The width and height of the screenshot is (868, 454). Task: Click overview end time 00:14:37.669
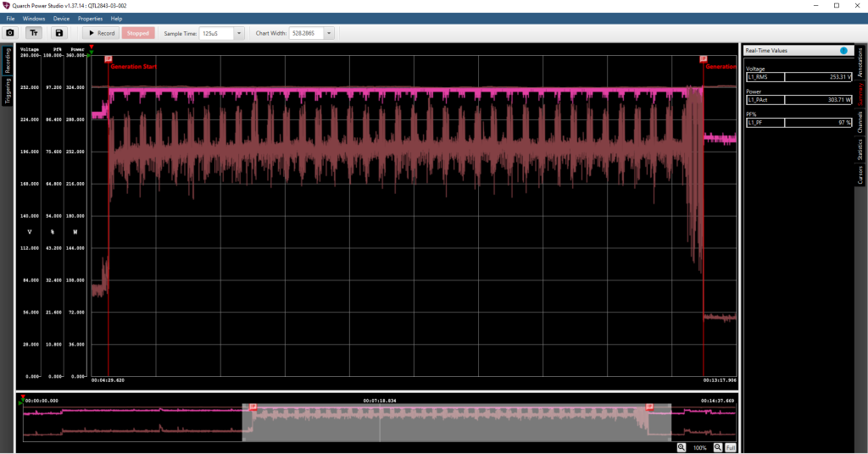717,401
